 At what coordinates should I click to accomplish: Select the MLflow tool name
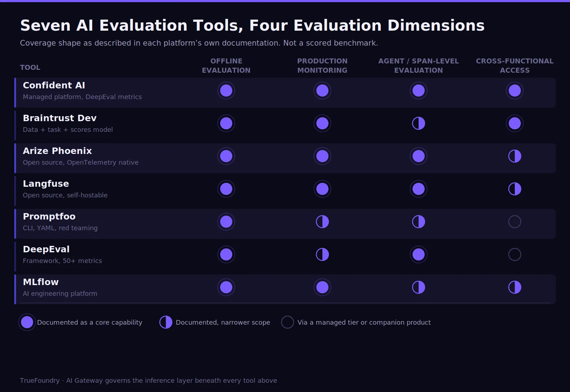tap(41, 282)
